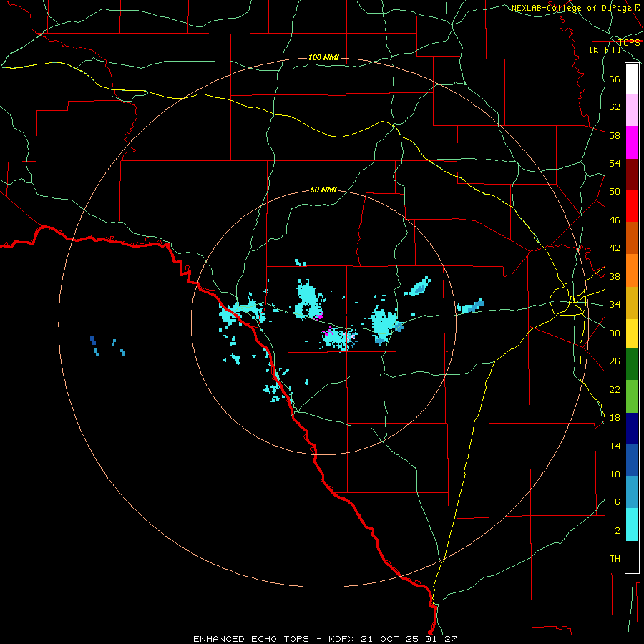Click legend value "18"

point(615,418)
